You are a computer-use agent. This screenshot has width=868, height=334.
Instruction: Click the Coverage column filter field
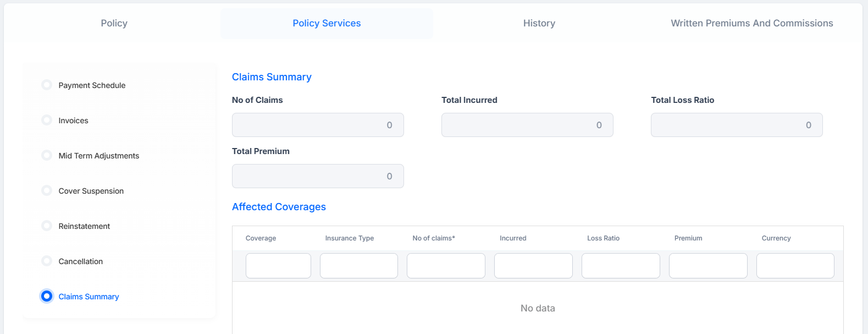(x=278, y=266)
